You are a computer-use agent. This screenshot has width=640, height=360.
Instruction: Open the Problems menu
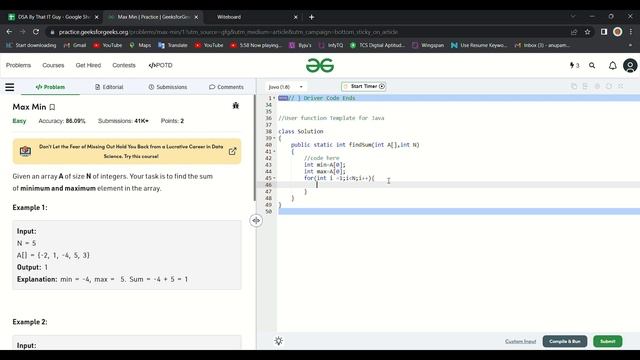[18, 65]
